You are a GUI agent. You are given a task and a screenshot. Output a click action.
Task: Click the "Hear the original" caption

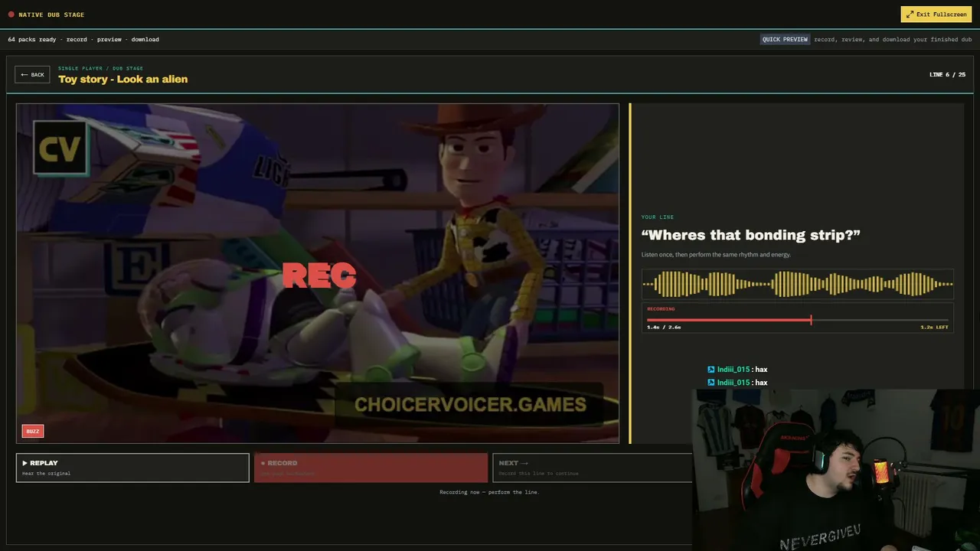46,474
